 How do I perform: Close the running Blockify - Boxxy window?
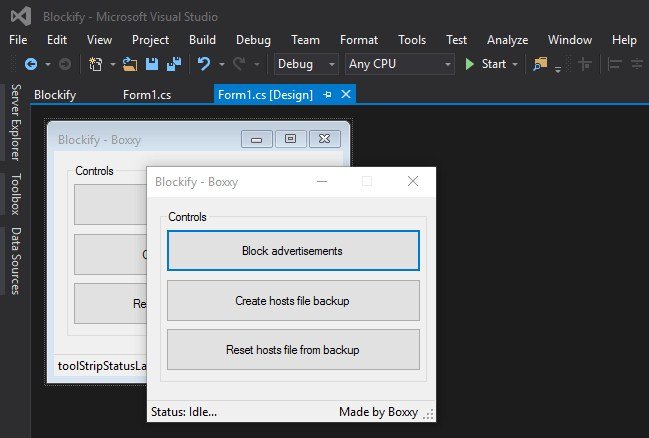point(413,181)
